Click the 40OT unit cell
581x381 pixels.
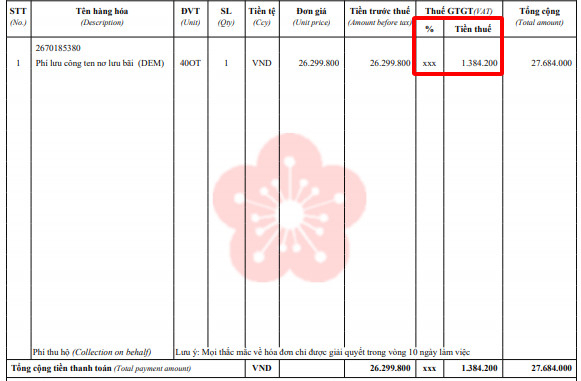click(190, 63)
